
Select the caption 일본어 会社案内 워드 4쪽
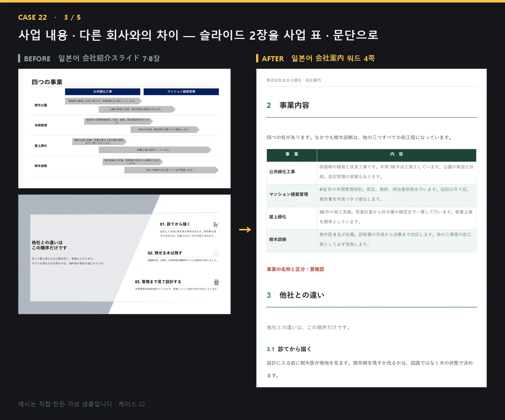click(333, 58)
